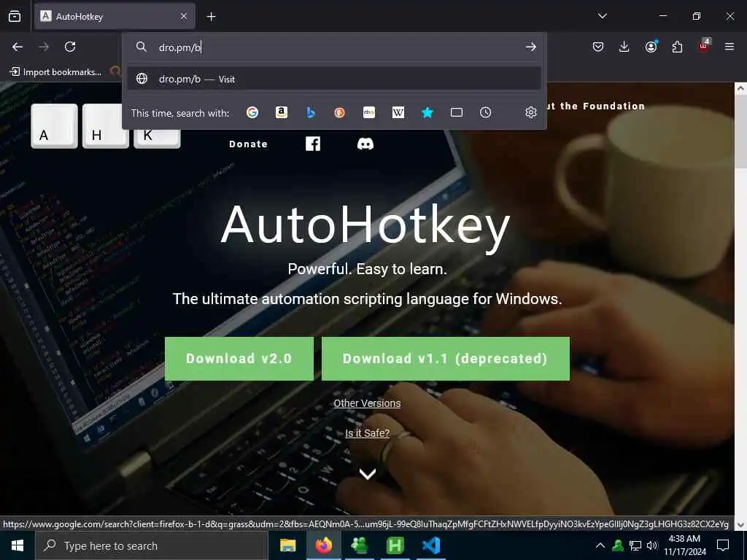Search this time with eBay
The image size is (747, 560).
(369, 112)
